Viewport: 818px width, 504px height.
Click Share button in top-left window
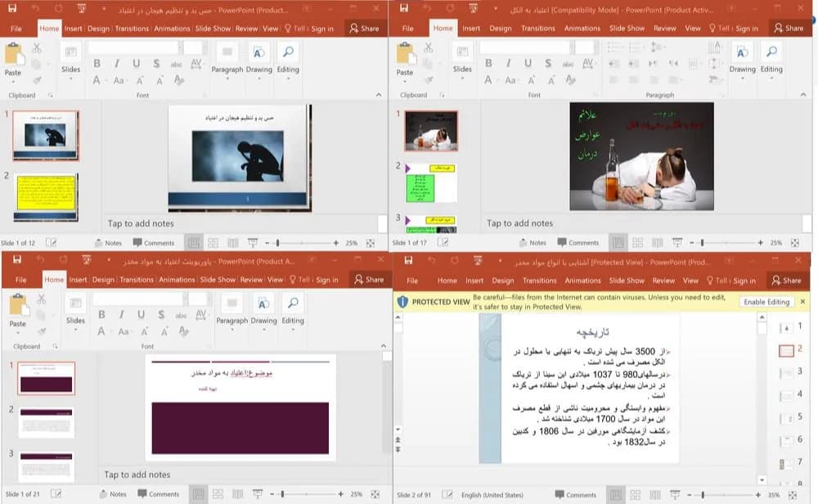[x=364, y=28]
